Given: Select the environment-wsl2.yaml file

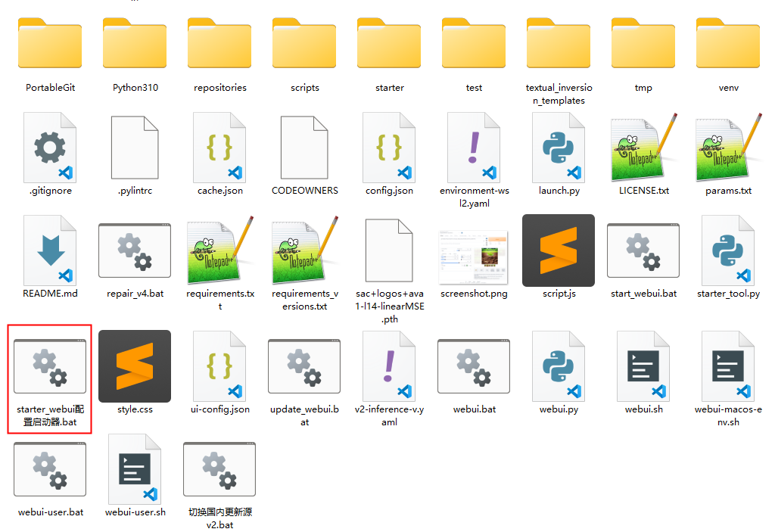Looking at the screenshot, I should coord(474,147).
